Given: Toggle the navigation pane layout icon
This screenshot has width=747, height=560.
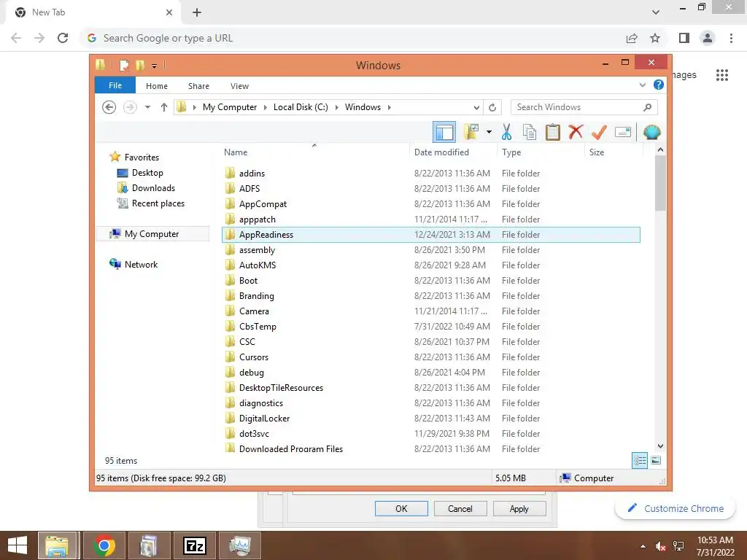Looking at the screenshot, I should click(444, 133).
